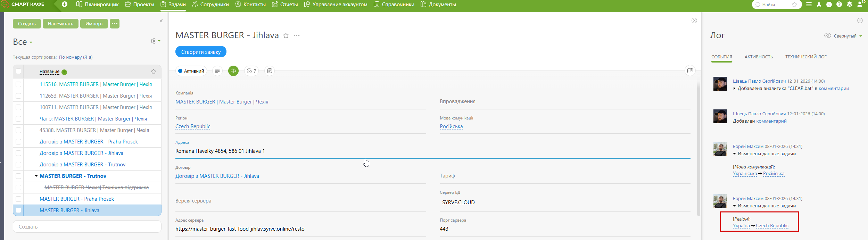Click the green filter icon next to Название
Screen dimensions: 868x240
(64, 72)
